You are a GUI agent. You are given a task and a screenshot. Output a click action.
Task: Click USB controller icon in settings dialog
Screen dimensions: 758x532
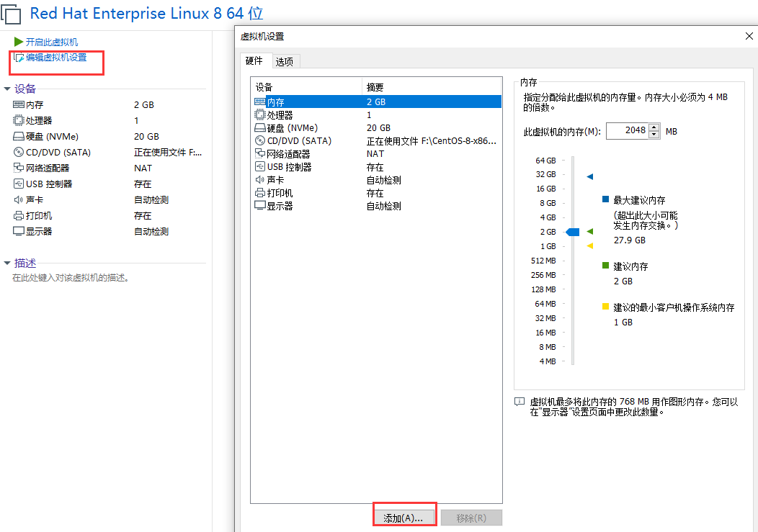[x=259, y=167]
